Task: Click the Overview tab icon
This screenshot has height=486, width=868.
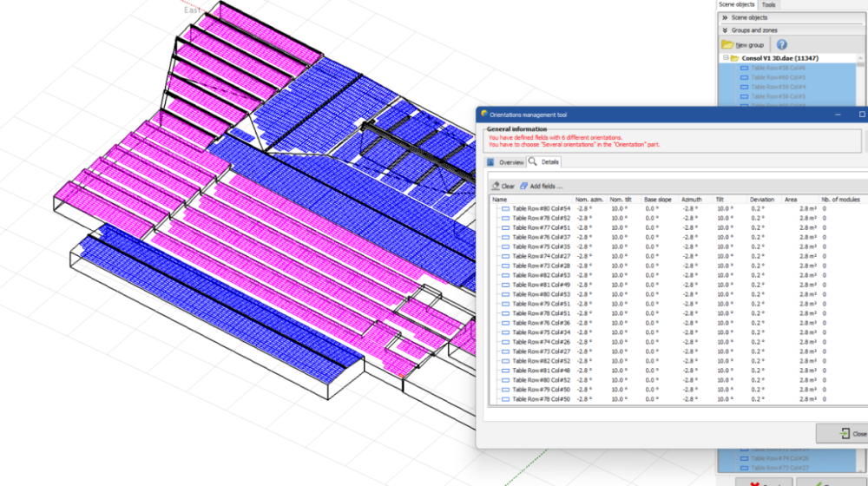Action: (490, 162)
